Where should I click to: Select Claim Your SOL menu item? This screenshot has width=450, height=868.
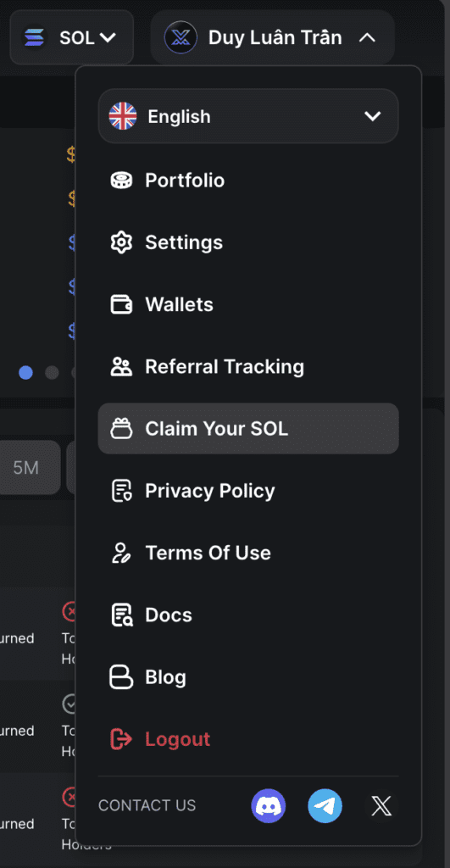pos(248,429)
